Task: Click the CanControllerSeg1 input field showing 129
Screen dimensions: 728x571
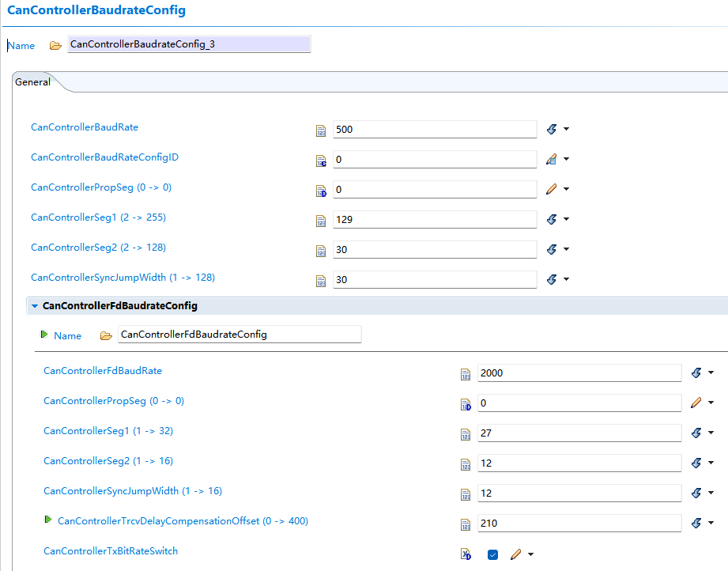Action: click(x=434, y=219)
